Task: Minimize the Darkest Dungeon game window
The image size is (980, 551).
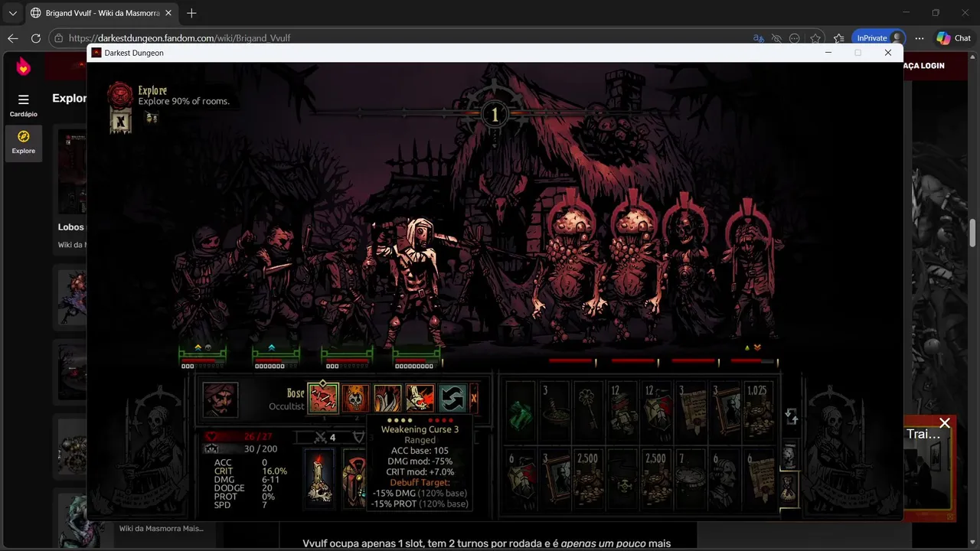Action: pos(828,53)
